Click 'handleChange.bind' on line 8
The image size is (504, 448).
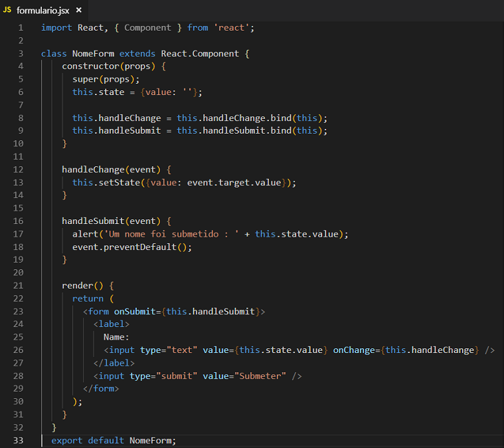[247, 118]
